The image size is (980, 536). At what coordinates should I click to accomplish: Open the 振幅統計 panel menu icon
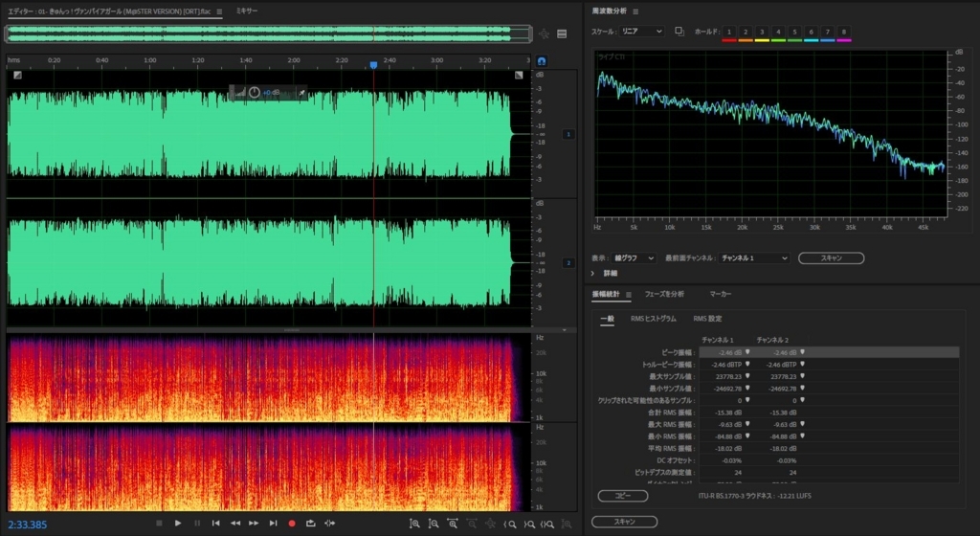coord(629,294)
